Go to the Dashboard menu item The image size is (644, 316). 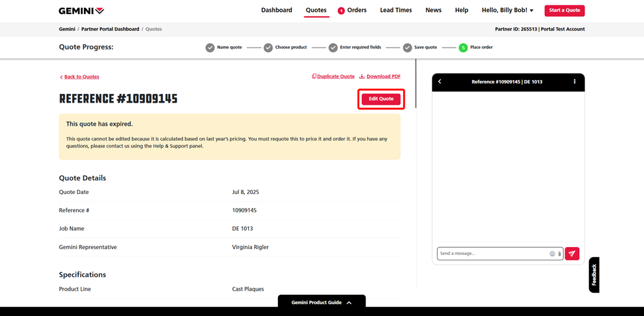tap(277, 11)
